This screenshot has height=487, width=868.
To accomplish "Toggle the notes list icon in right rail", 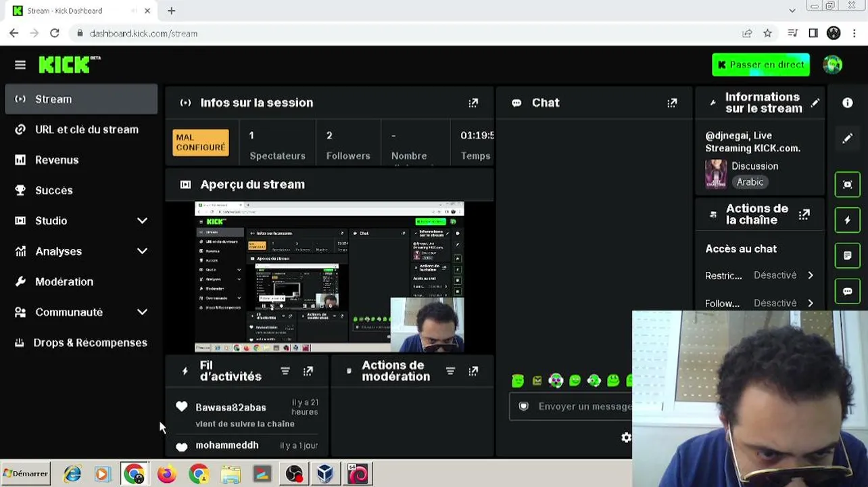I will pos(848,256).
